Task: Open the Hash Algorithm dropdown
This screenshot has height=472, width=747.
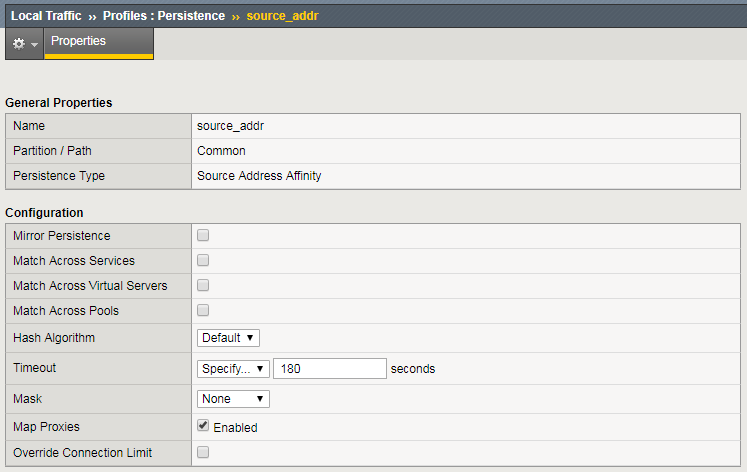Action: (x=229, y=338)
